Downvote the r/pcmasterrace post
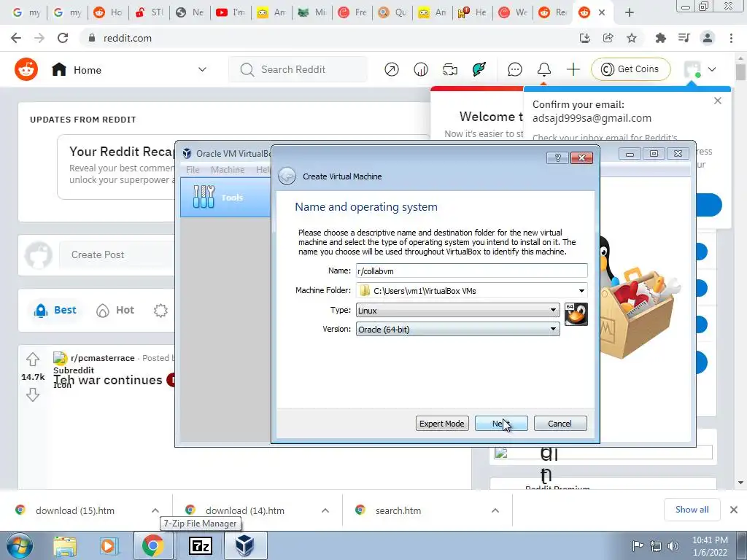This screenshot has height=560, width=747. (32, 394)
